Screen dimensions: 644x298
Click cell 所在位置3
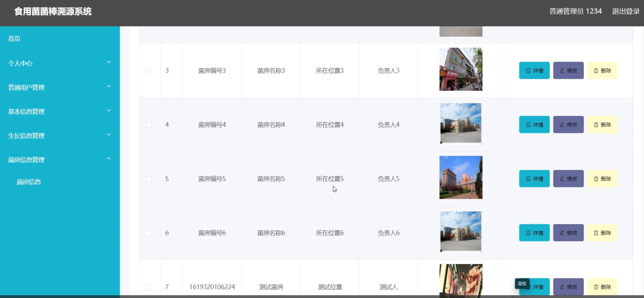coord(330,71)
